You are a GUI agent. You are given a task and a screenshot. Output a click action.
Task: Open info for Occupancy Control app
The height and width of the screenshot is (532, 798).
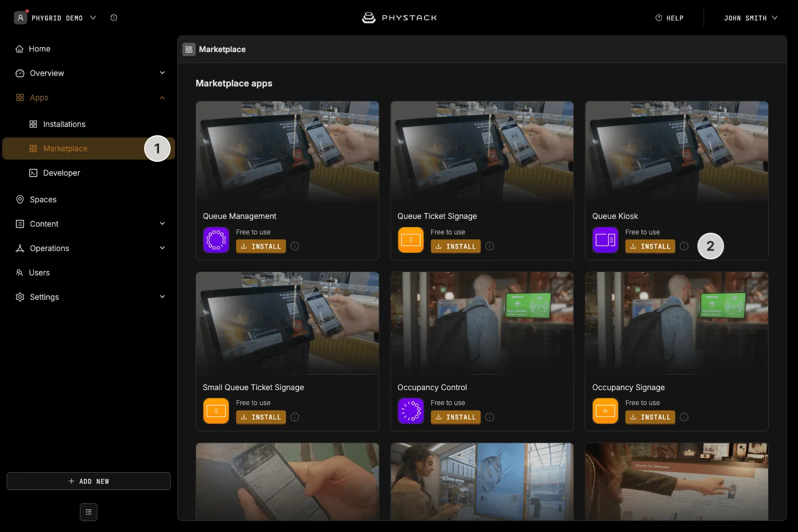click(x=489, y=417)
